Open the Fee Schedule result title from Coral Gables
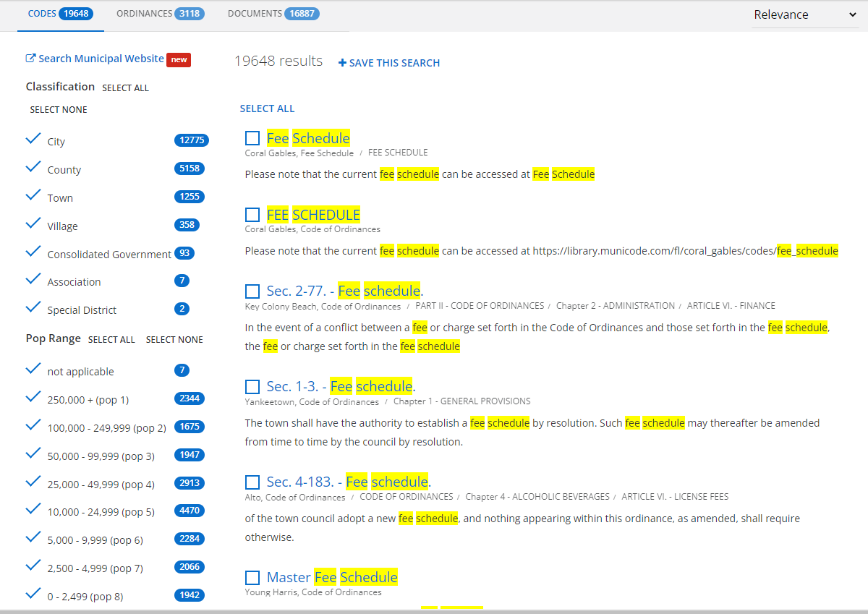Viewport: 868px width, 614px height. click(308, 138)
